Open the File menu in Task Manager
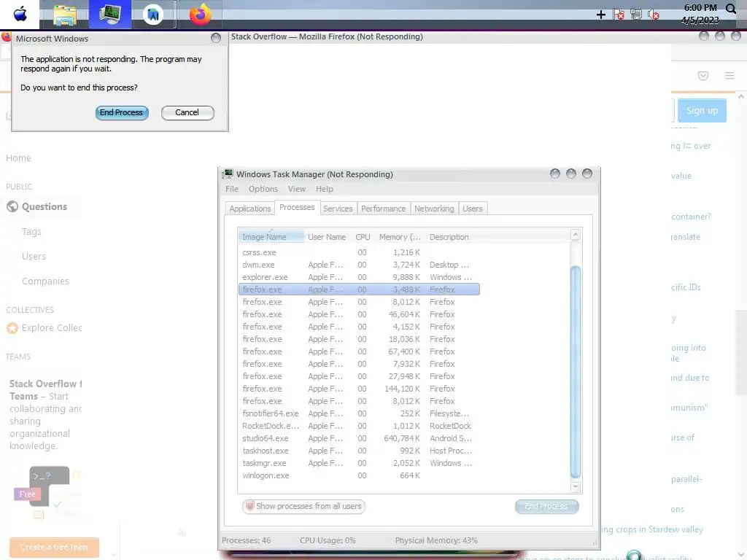The height and width of the screenshot is (560, 747). pos(232,189)
